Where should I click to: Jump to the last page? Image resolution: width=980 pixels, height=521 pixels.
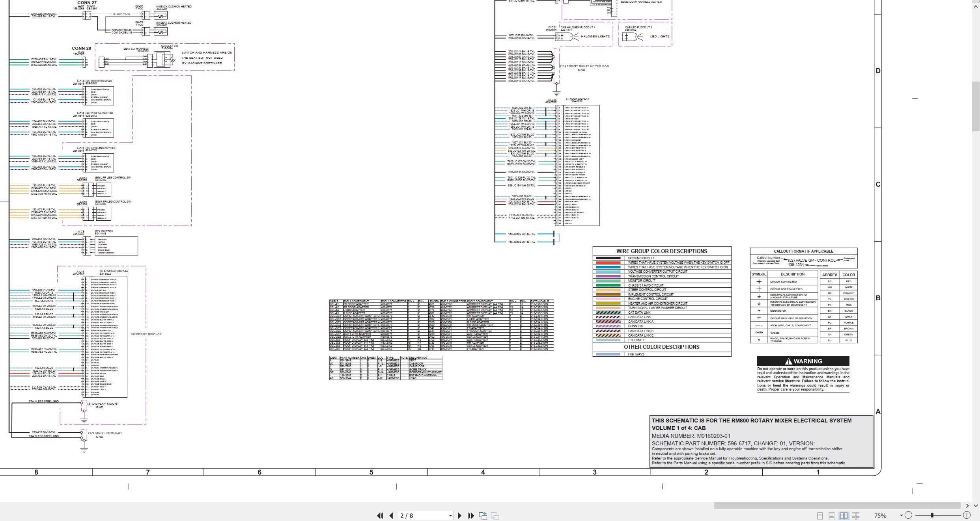471,515
